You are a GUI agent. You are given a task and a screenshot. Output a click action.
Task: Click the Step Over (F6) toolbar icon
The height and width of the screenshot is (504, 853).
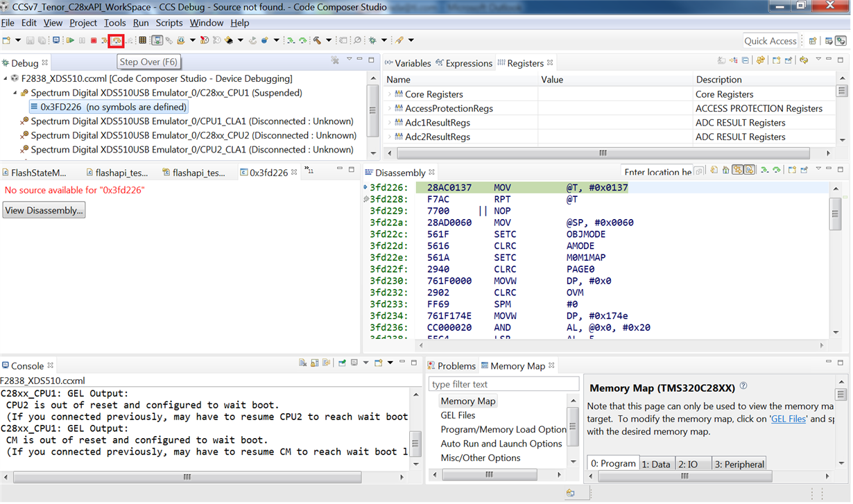116,41
